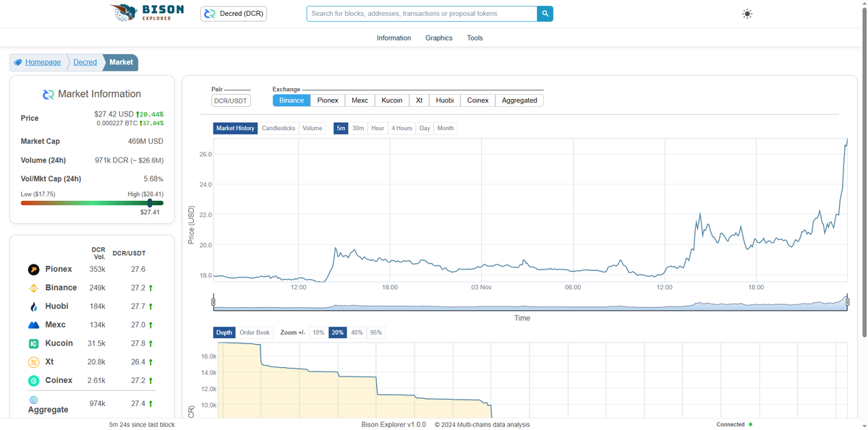The height and width of the screenshot is (430, 868).
Task: Switch to the Volume chart tab
Action: (x=312, y=128)
